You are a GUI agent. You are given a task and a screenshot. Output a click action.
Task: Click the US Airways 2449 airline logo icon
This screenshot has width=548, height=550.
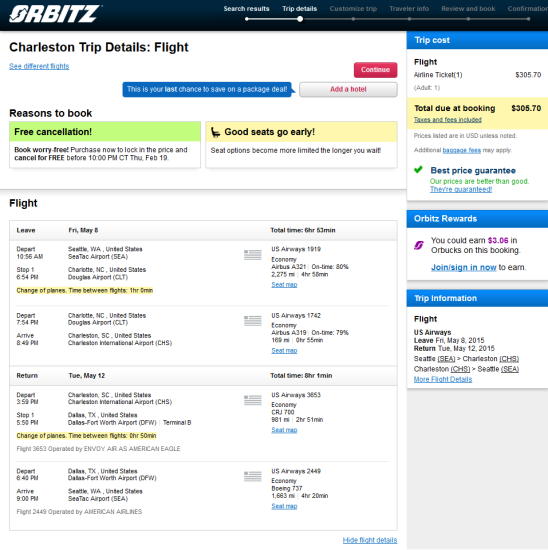pos(253,476)
